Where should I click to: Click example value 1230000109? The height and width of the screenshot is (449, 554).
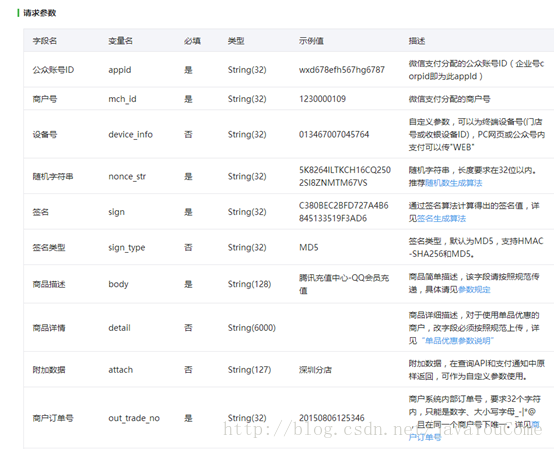coord(322,99)
